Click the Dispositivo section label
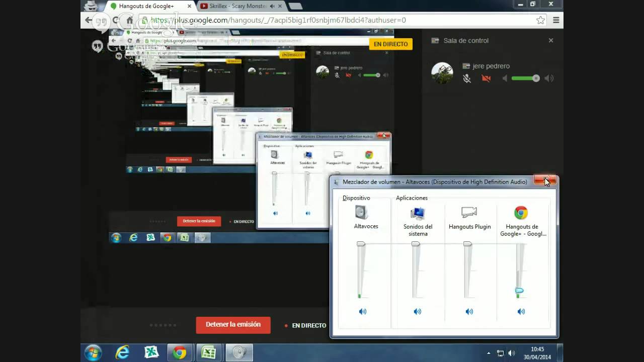644x362 pixels. coord(356,198)
